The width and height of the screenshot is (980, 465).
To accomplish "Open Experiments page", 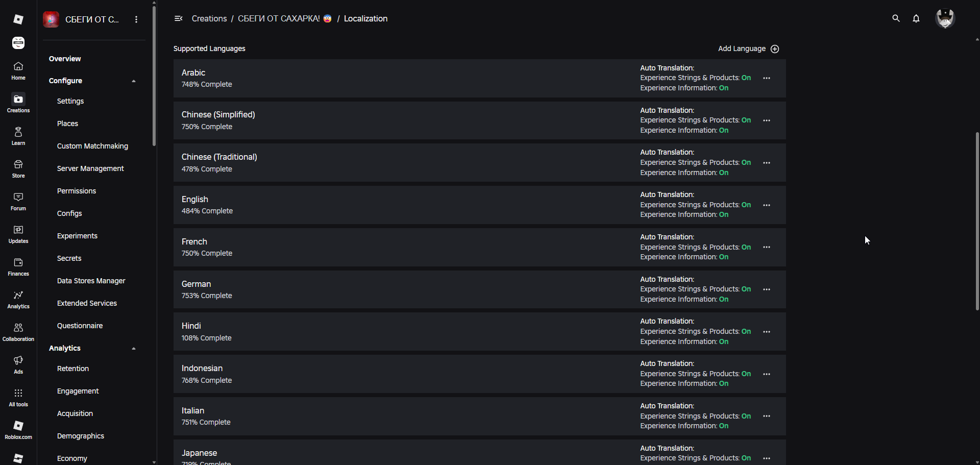I will coord(77,236).
